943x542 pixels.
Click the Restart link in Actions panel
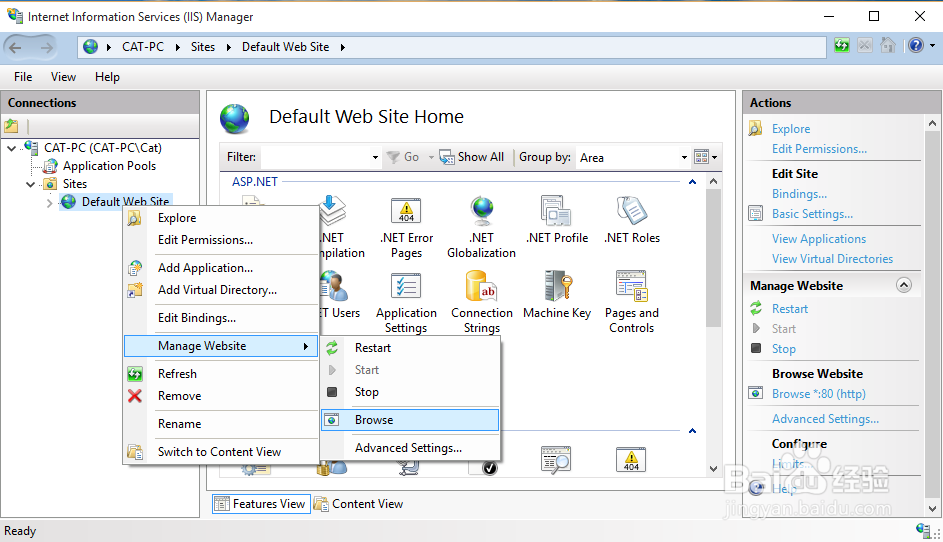tap(790, 309)
